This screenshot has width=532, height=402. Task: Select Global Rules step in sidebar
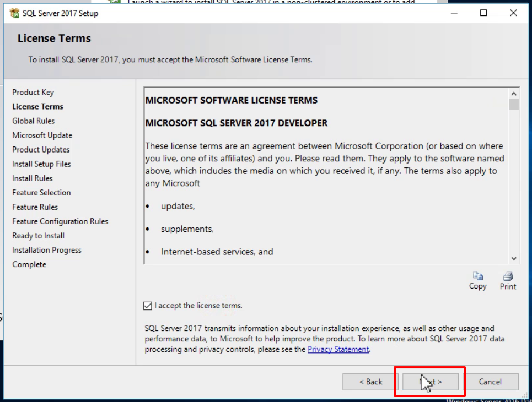point(33,121)
